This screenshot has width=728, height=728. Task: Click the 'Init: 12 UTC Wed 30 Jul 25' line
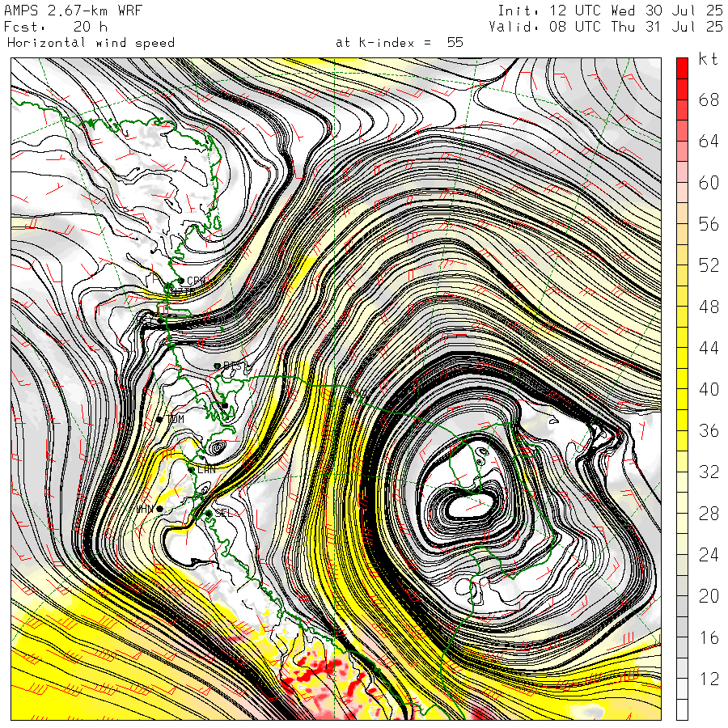point(610,11)
